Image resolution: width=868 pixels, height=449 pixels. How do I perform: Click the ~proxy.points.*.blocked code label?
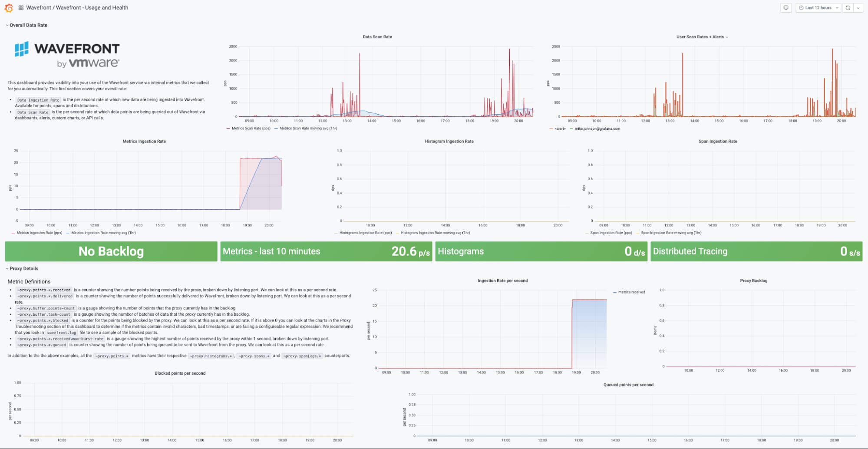pyautogui.click(x=43, y=320)
